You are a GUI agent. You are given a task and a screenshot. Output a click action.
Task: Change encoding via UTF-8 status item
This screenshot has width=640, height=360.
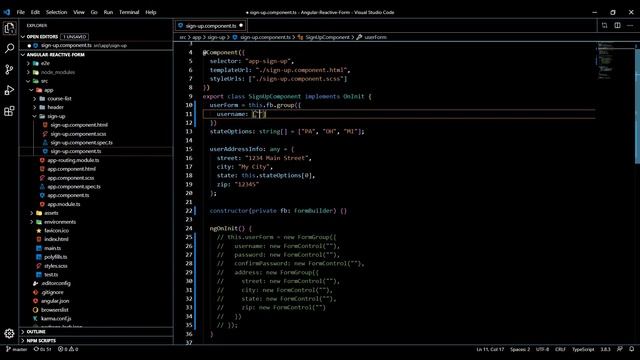542,349
